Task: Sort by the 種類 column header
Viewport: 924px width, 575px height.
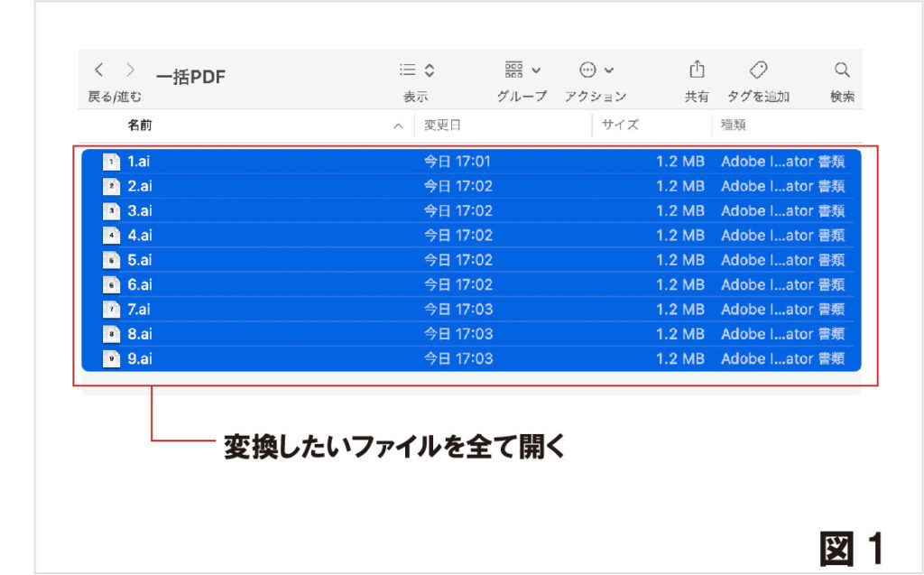Action: pos(734,125)
